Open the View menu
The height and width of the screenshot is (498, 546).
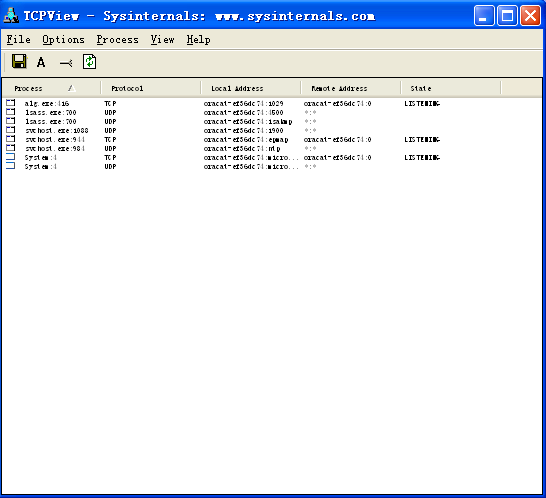[162, 40]
